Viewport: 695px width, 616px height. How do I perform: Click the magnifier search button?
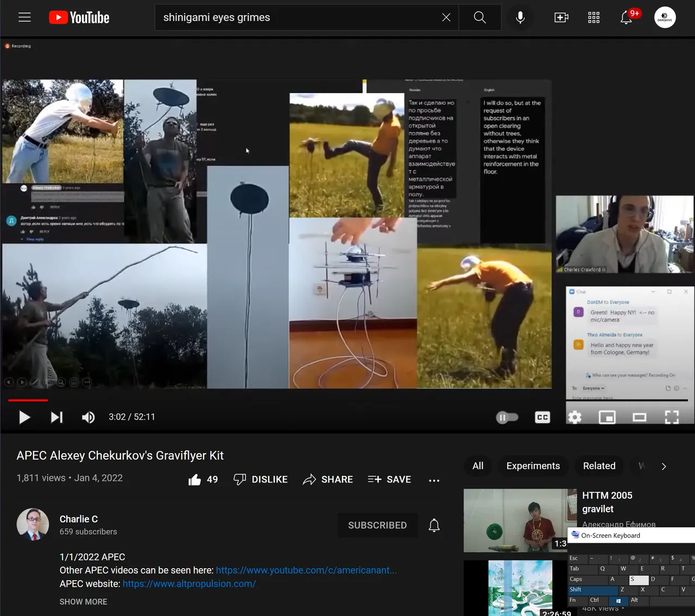(x=480, y=17)
